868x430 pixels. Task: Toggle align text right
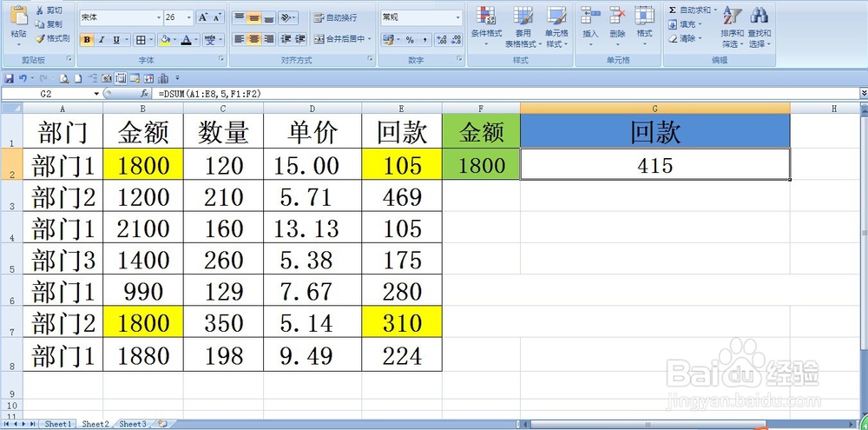[x=268, y=39]
